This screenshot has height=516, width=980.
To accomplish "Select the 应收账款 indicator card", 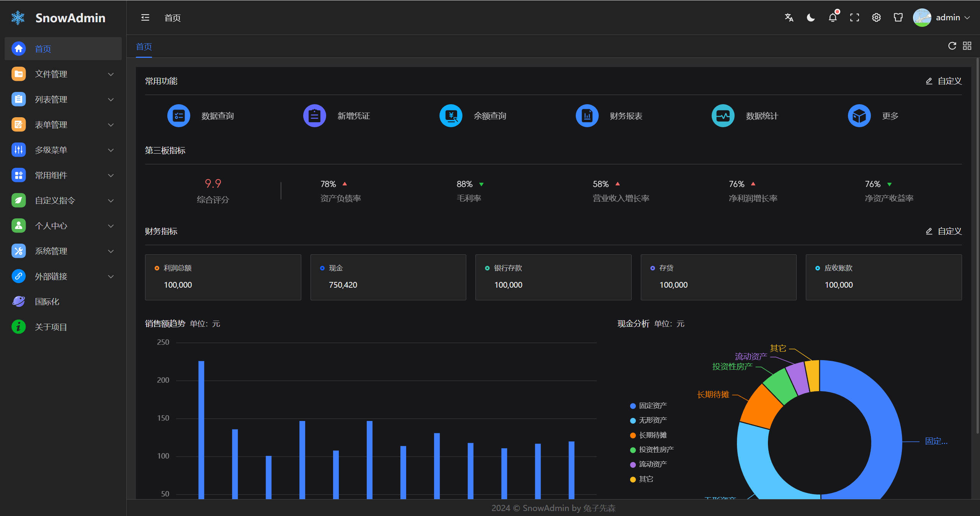I will 884,277.
